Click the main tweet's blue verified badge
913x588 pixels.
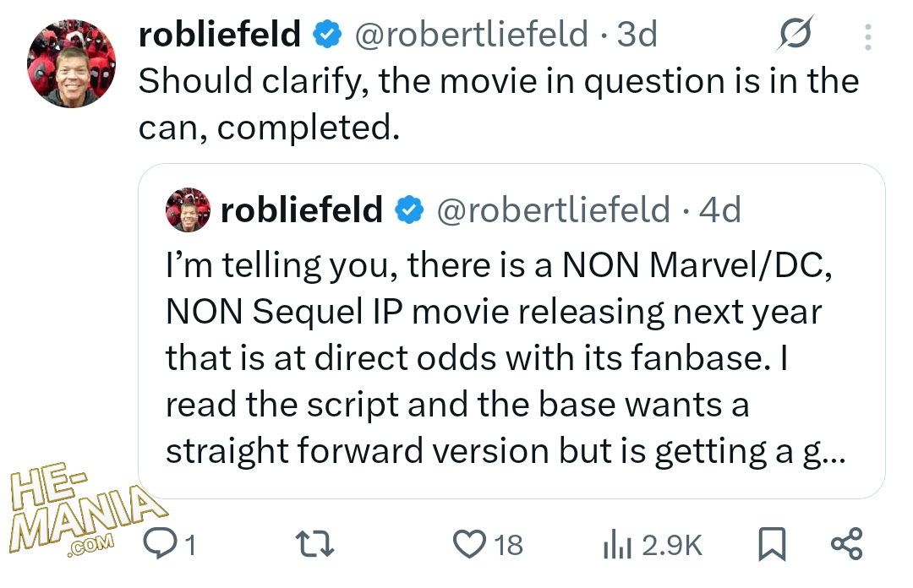(x=326, y=35)
